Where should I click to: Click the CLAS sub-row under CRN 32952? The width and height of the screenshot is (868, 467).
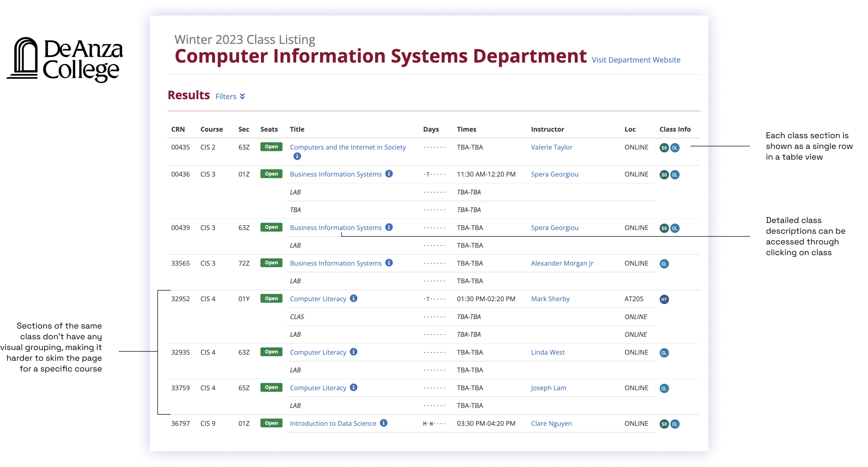pos(471,317)
